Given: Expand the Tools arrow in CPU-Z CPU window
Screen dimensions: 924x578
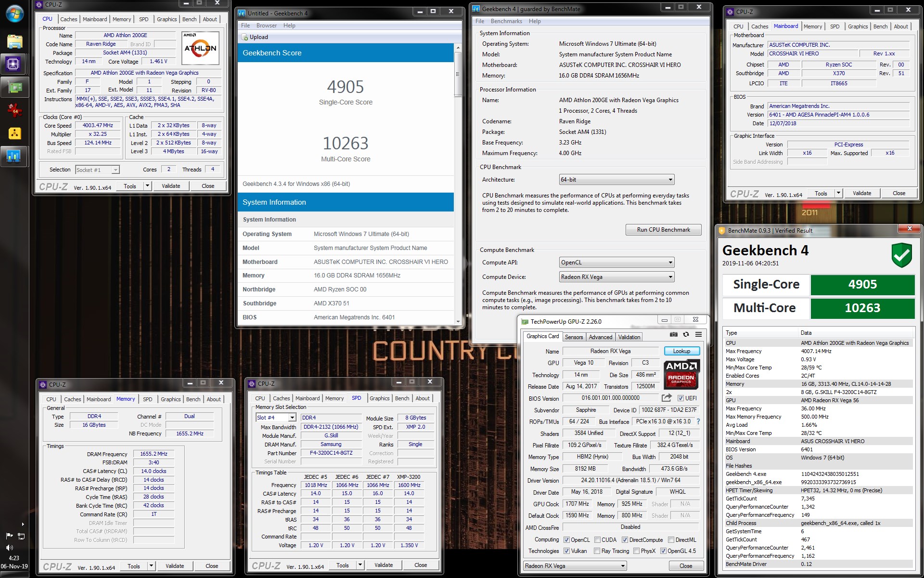Looking at the screenshot, I should [x=148, y=186].
